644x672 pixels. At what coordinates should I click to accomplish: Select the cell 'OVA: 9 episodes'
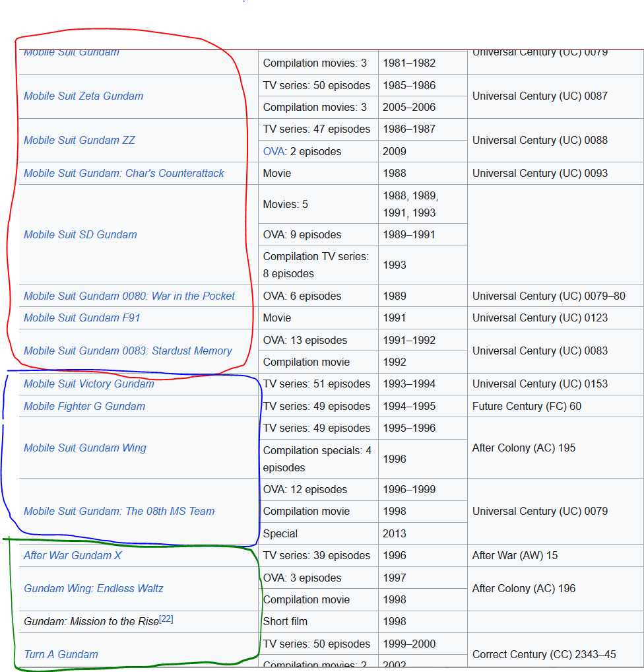(x=318, y=234)
